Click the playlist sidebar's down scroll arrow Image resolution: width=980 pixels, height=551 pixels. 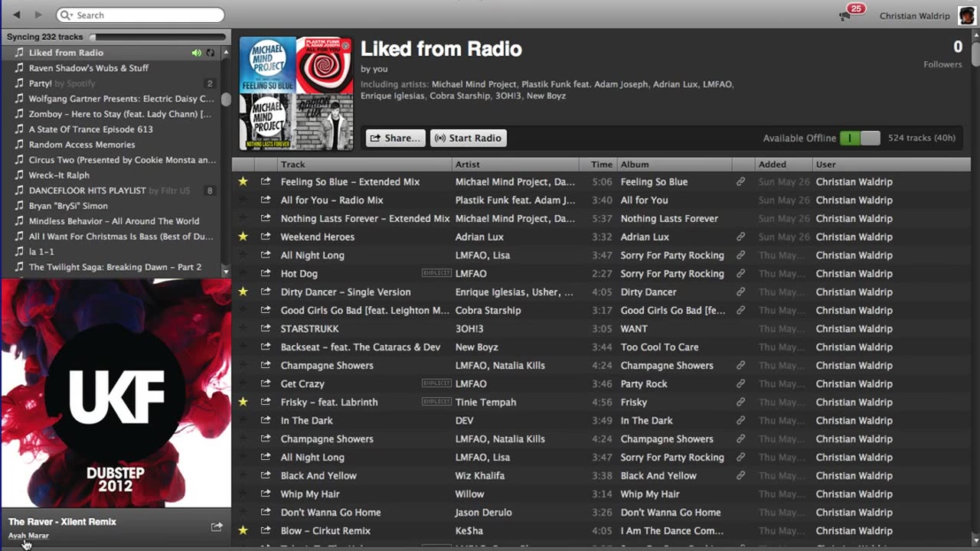pos(225,271)
